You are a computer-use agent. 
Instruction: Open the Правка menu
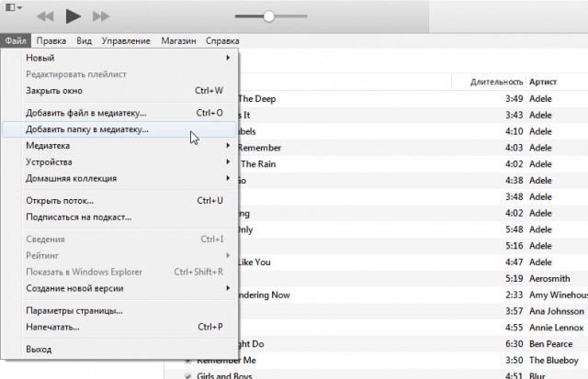point(51,40)
